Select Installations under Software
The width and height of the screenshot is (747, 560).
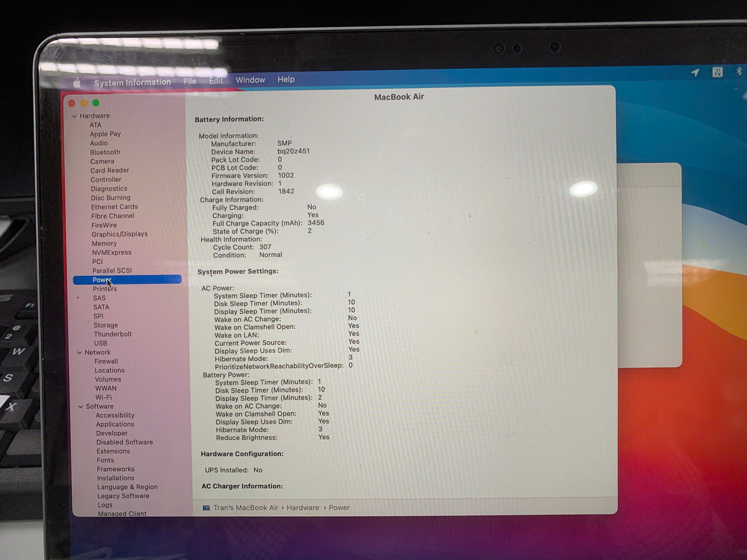tap(116, 478)
